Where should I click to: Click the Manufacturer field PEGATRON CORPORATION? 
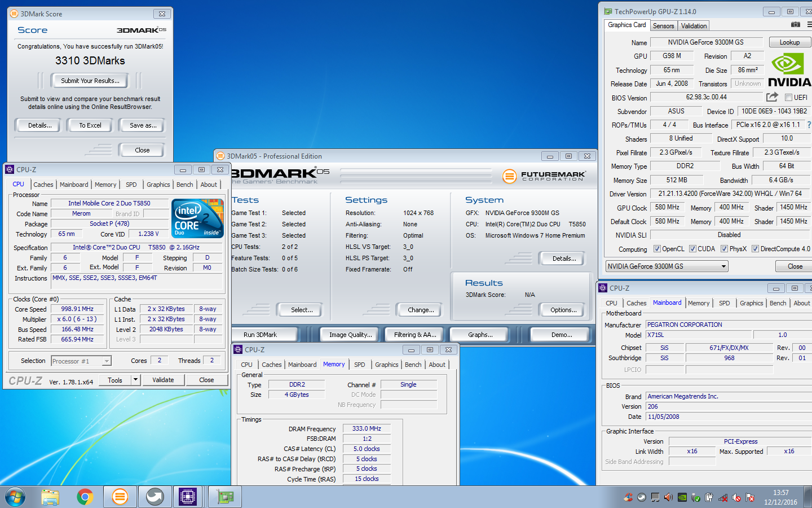(x=729, y=325)
